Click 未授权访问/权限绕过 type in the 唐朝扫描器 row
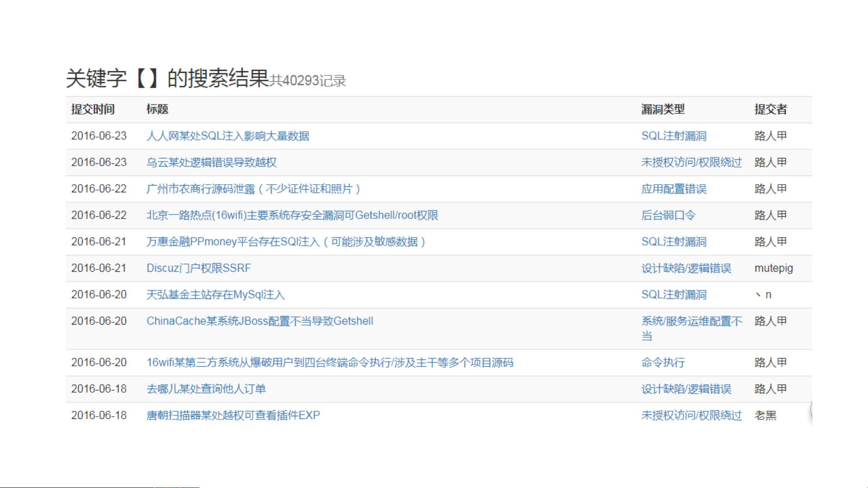Viewport: 868px width, 488px height. (691, 415)
